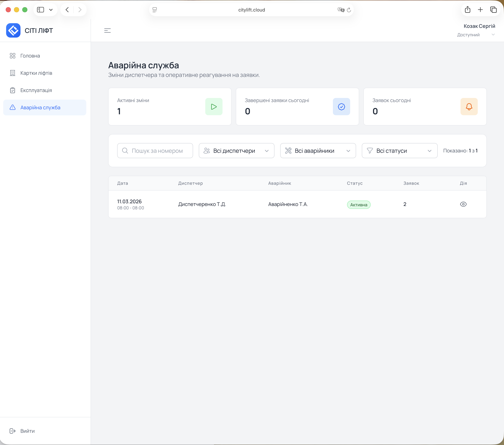The image size is (504, 445).
Task: Expand the Козак Сергій status menu
Action: 493,35
